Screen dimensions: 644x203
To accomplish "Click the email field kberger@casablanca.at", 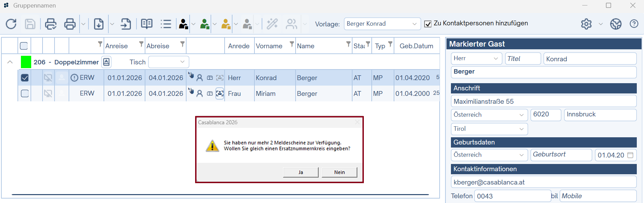I will click(544, 182).
